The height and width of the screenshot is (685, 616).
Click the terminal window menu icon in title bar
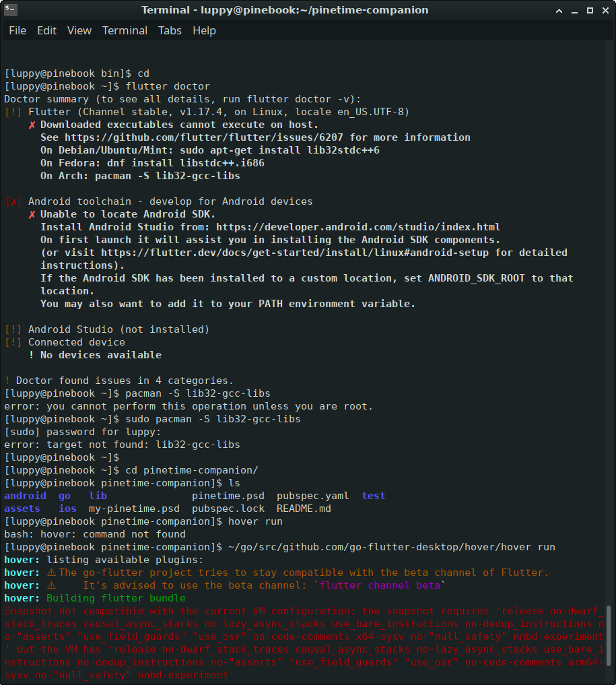click(11, 10)
